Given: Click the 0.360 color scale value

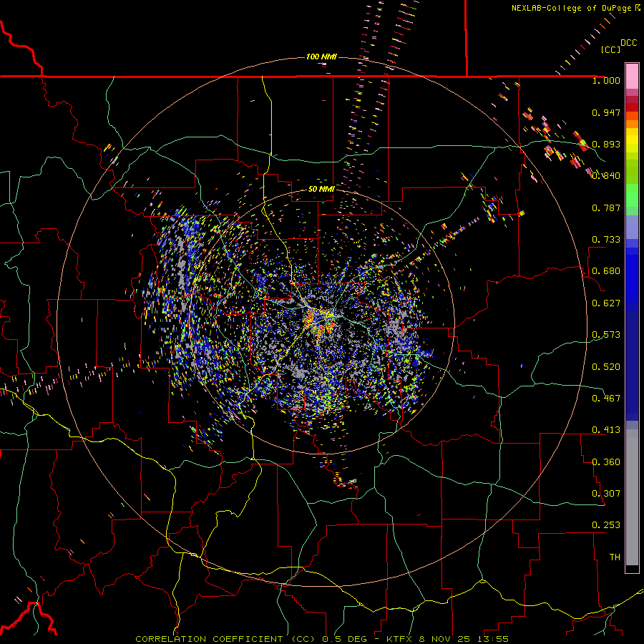Looking at the screenshot, I should tap(606, 462).
